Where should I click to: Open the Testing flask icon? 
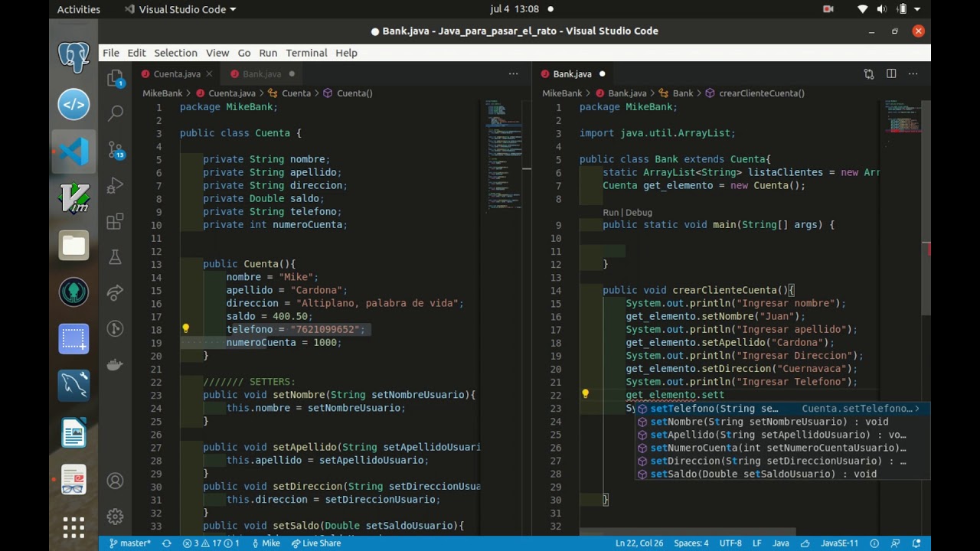(116, 257)
